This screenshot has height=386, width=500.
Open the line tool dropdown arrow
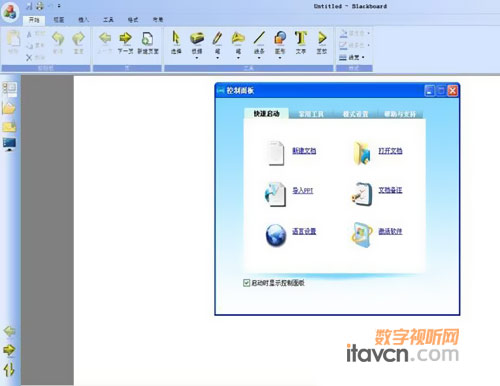(x=259, y=58)
